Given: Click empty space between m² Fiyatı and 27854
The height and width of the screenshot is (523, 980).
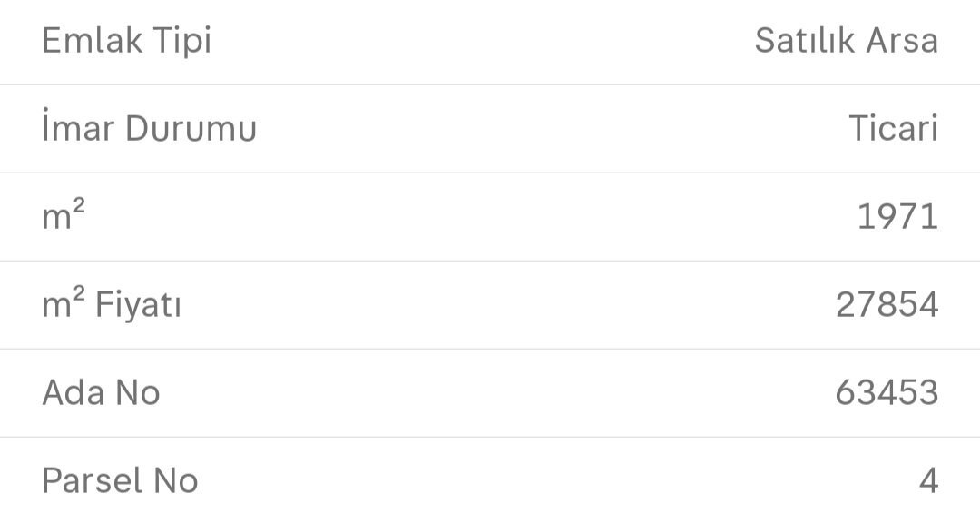Looking at the screenshot, I should point(508,305).
